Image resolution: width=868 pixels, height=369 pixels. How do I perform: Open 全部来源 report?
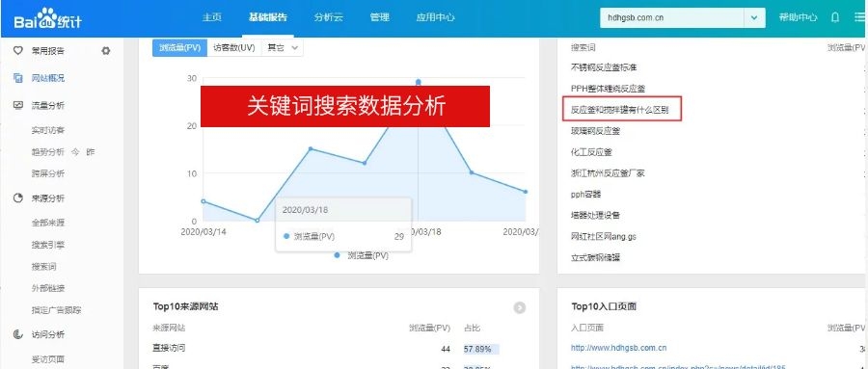(47, 223)
